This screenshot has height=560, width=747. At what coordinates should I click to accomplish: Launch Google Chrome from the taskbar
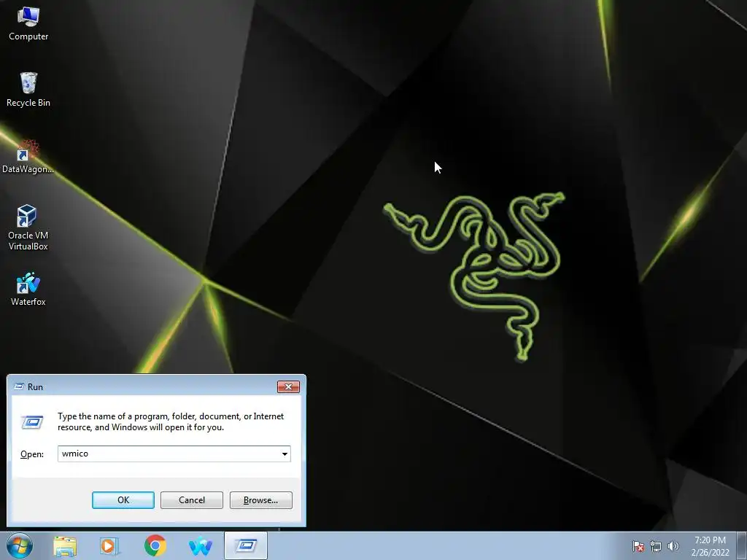click(155, 545)
